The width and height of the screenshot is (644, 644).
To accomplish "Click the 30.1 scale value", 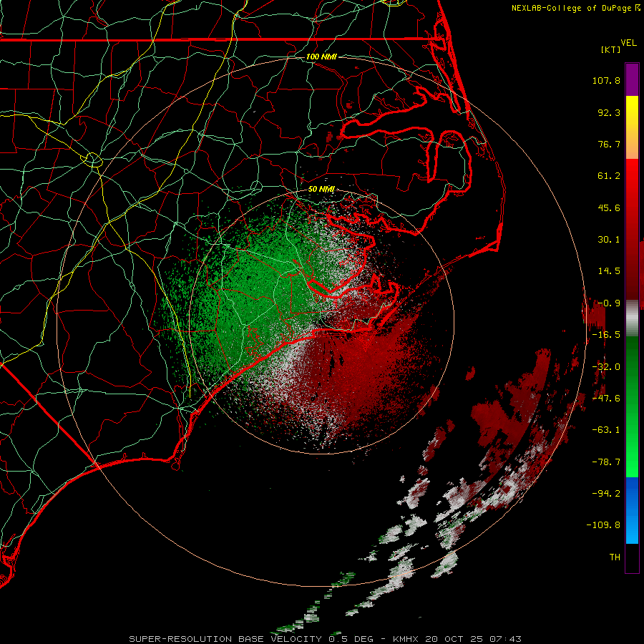I will click(x=609, y=240).
